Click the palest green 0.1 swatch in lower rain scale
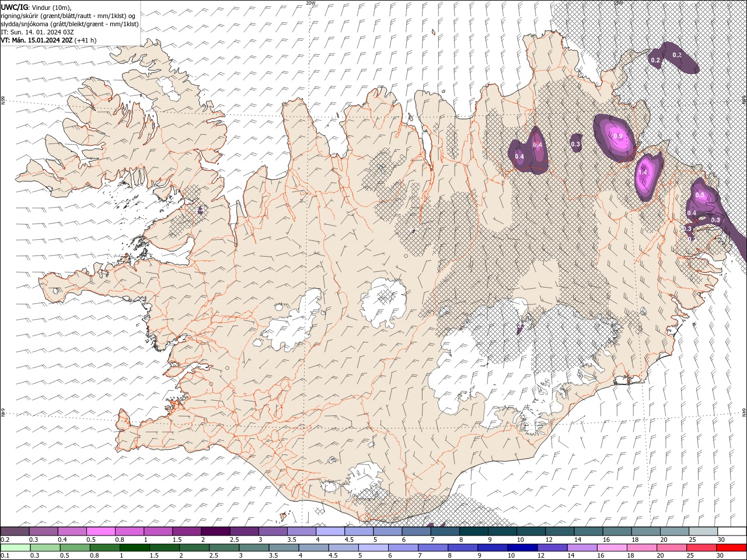747x560 pixels. coord(15,548)
